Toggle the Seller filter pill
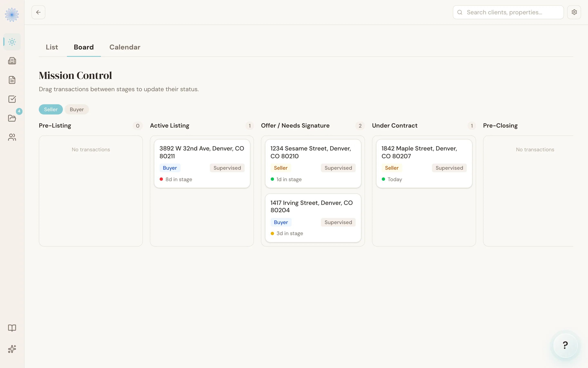This screenshot has width=588, height=368. pos(51,110)
